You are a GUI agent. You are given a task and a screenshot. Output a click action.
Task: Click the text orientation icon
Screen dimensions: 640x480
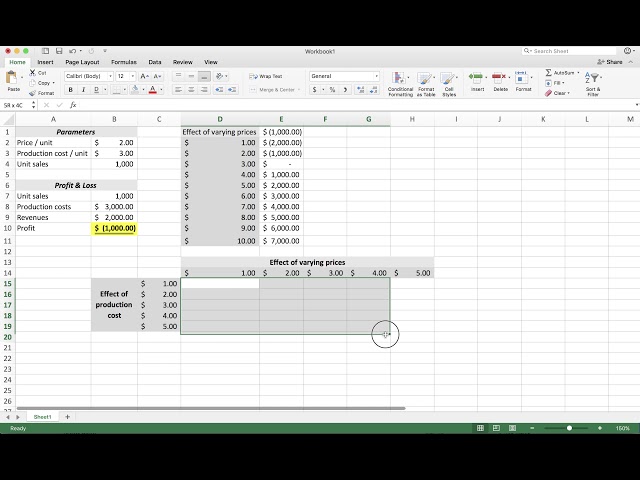click(x=220, y=76)
